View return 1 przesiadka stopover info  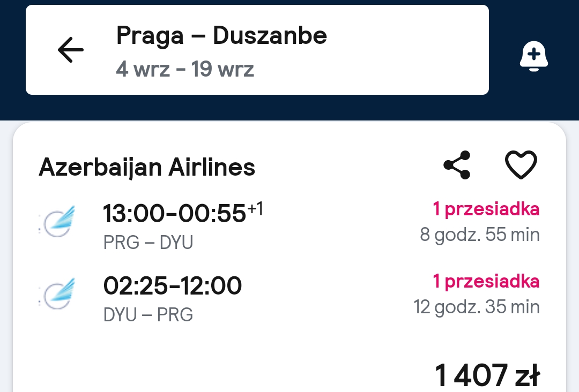pos(486,282)
